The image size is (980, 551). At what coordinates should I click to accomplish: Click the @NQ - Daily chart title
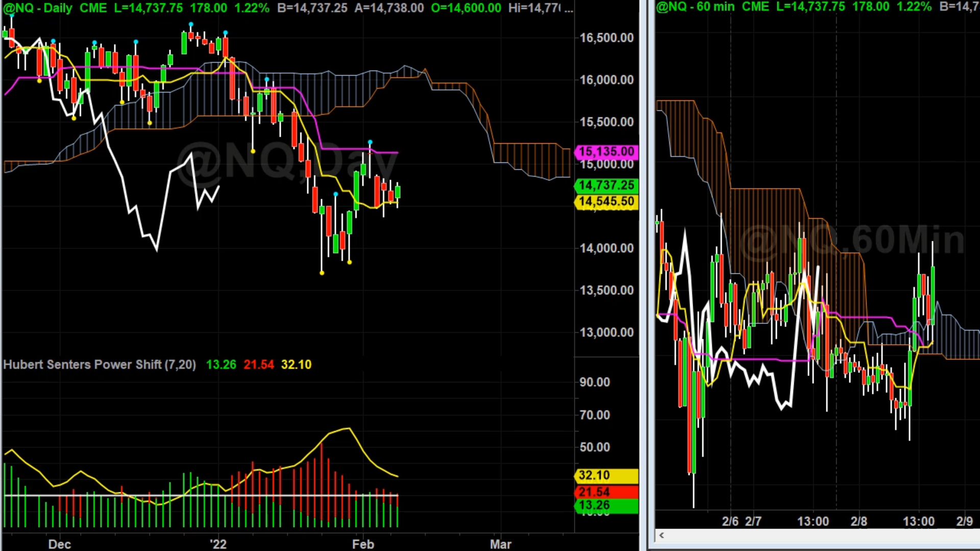pyautogui.click(x=38, y=8)
